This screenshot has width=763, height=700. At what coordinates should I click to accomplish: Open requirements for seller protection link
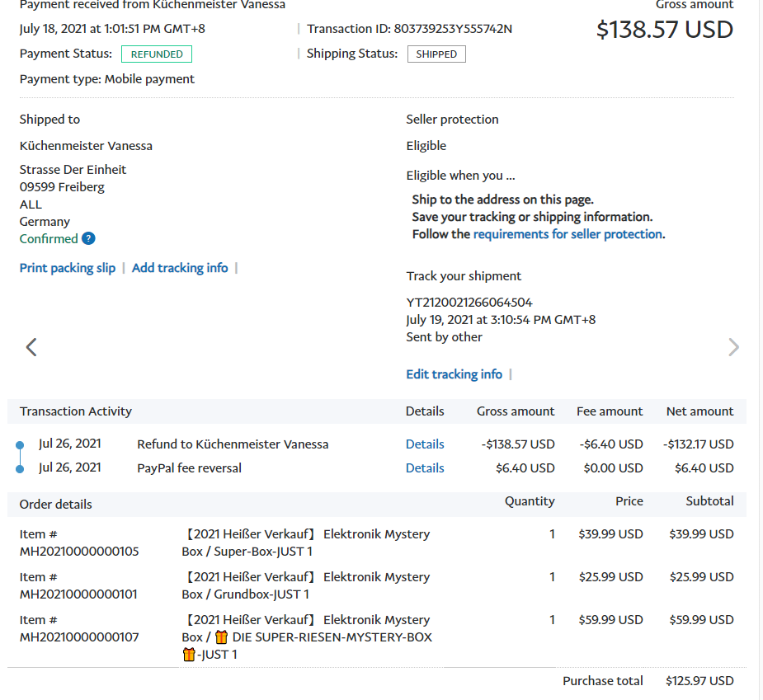tap(568, 234)
